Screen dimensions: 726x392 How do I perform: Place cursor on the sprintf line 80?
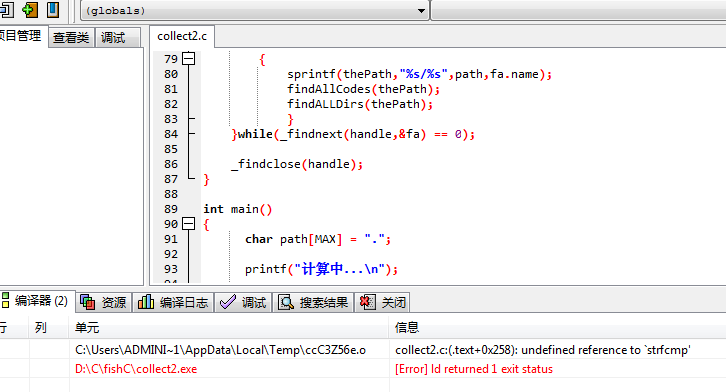[419, 74]
